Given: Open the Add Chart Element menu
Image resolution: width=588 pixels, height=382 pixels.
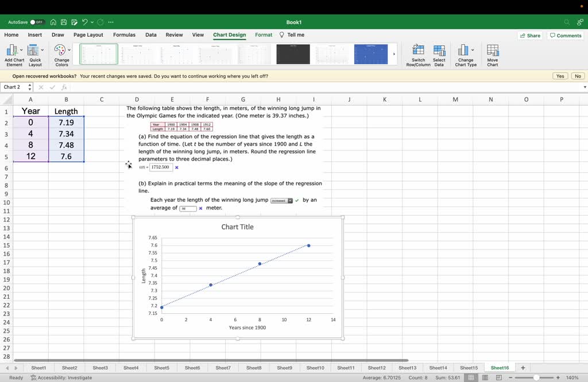Looking at the screenshot, I should coord(14,55).
